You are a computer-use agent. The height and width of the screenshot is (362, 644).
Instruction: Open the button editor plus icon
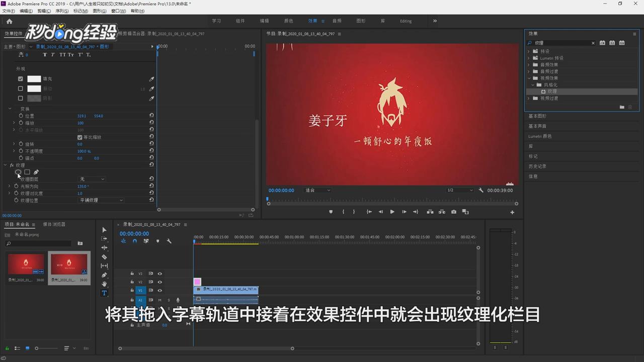pos(512,212)
